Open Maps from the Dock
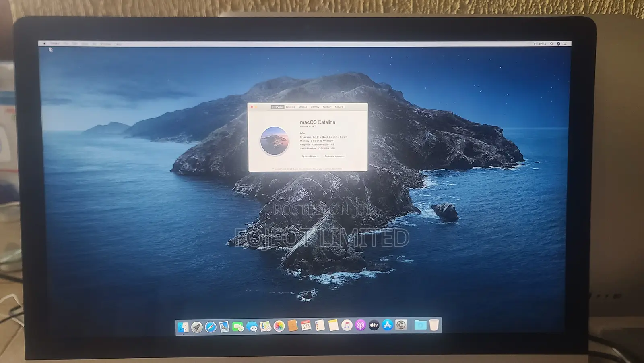 [266, 326]
